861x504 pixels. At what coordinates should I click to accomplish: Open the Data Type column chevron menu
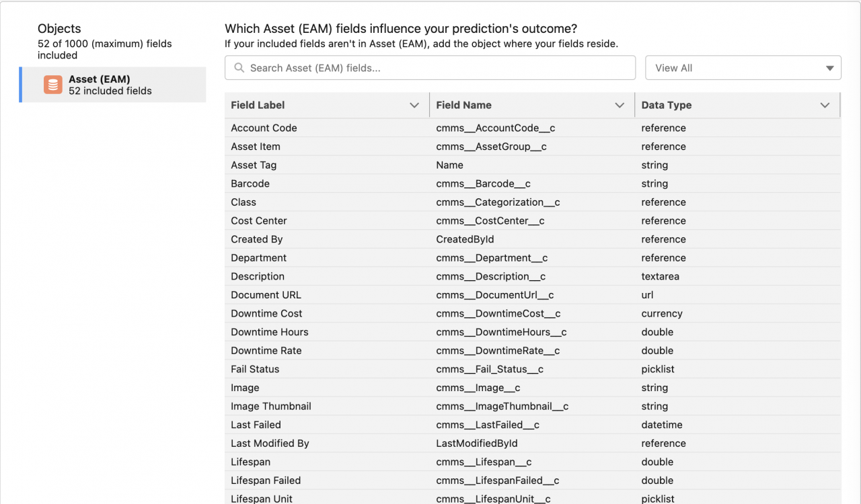coord(825,105)
